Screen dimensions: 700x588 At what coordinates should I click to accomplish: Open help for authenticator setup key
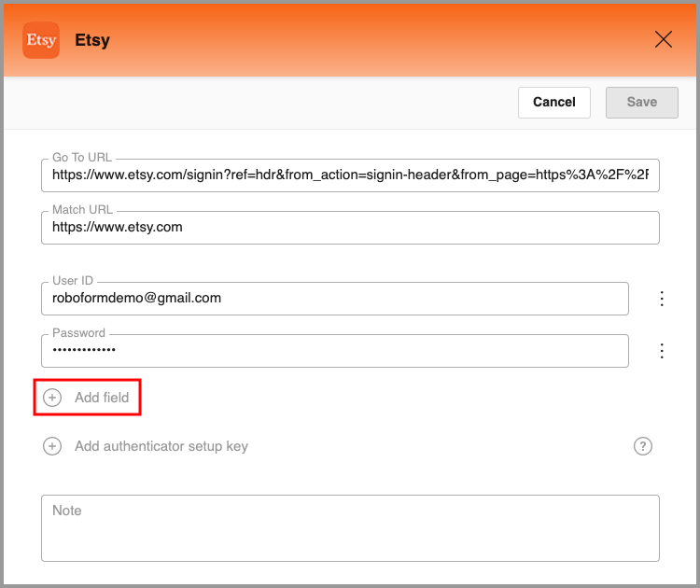(x=642, y=446)
